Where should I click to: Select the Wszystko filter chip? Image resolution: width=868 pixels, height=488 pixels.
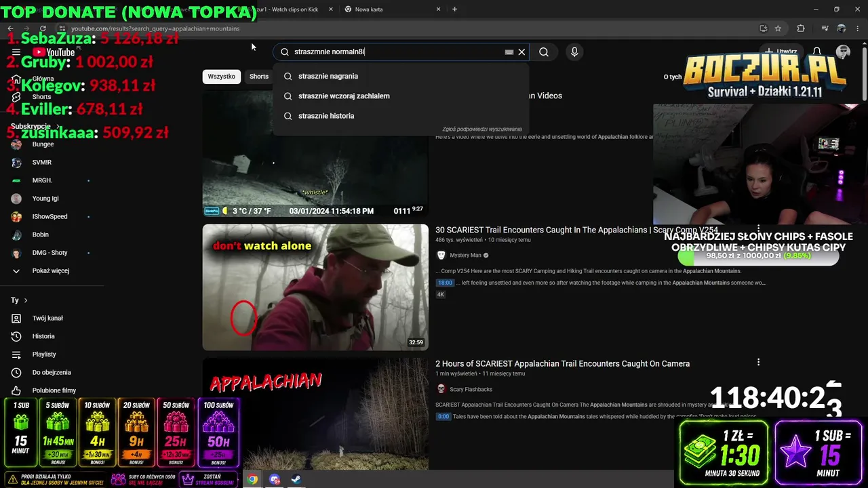[222, 77]
